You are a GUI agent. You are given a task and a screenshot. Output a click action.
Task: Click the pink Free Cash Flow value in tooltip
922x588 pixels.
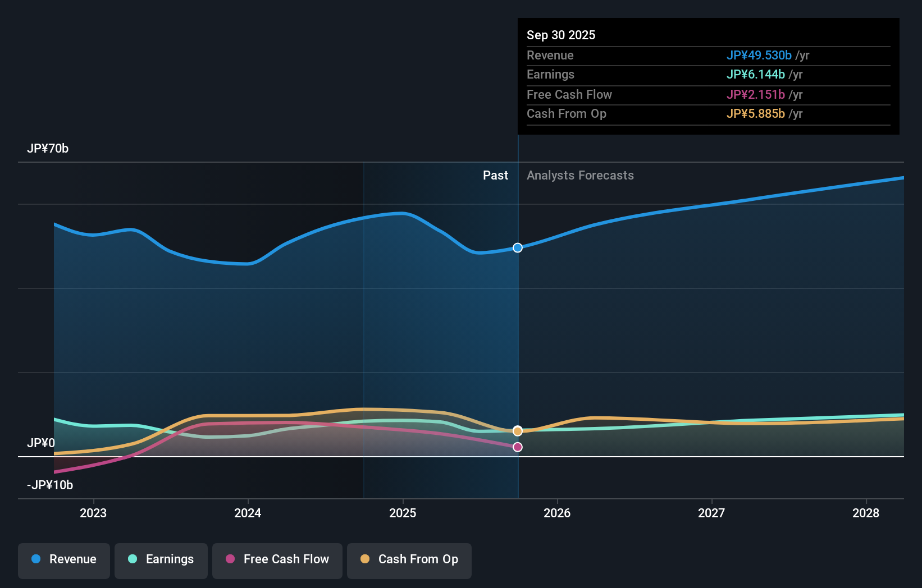click(755, 95)
